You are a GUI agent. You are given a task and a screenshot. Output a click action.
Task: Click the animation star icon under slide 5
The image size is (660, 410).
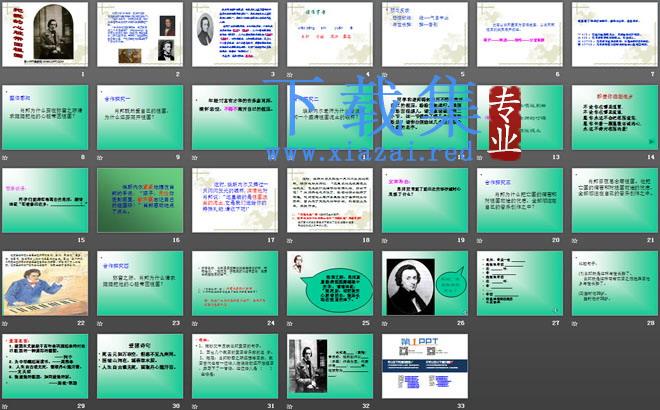[x=384, y=74]
